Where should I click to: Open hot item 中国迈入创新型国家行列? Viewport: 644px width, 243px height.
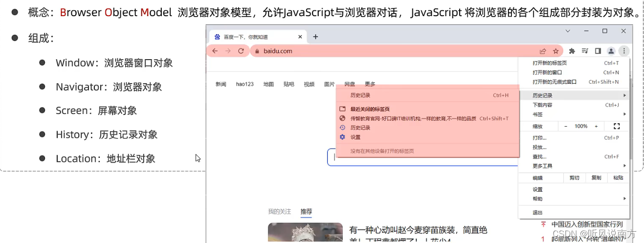click(587, 224)
